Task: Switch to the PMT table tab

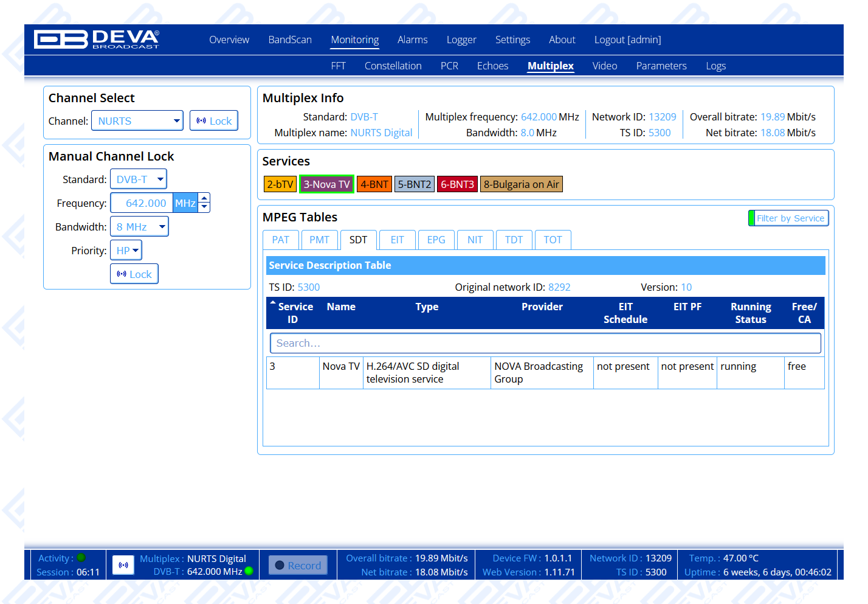Action: [x=319, y=240]
